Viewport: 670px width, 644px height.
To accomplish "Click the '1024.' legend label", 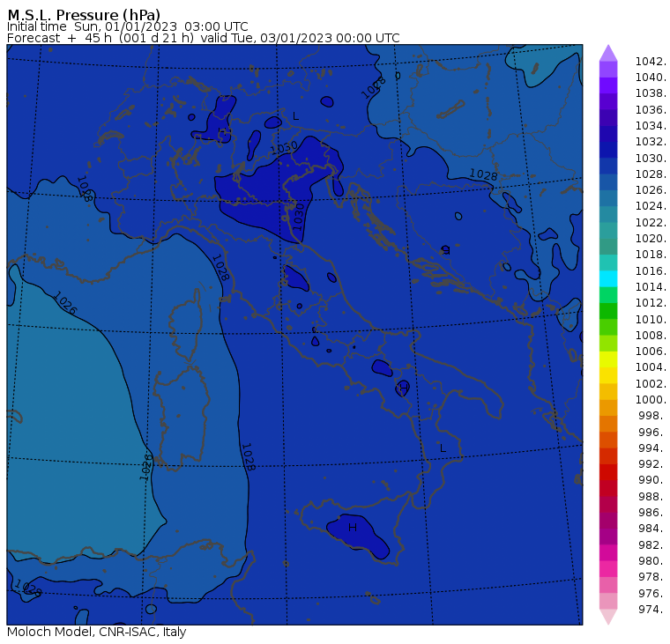I will click(651, 206).
